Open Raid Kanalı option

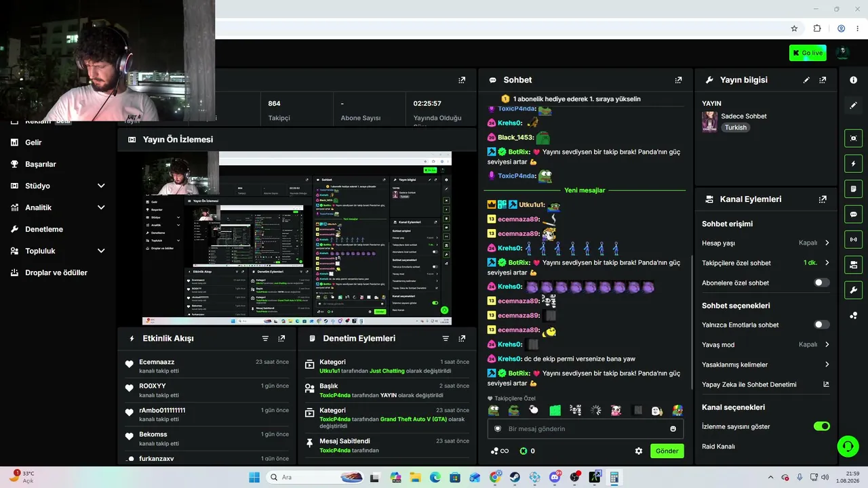tap(718, 447)
